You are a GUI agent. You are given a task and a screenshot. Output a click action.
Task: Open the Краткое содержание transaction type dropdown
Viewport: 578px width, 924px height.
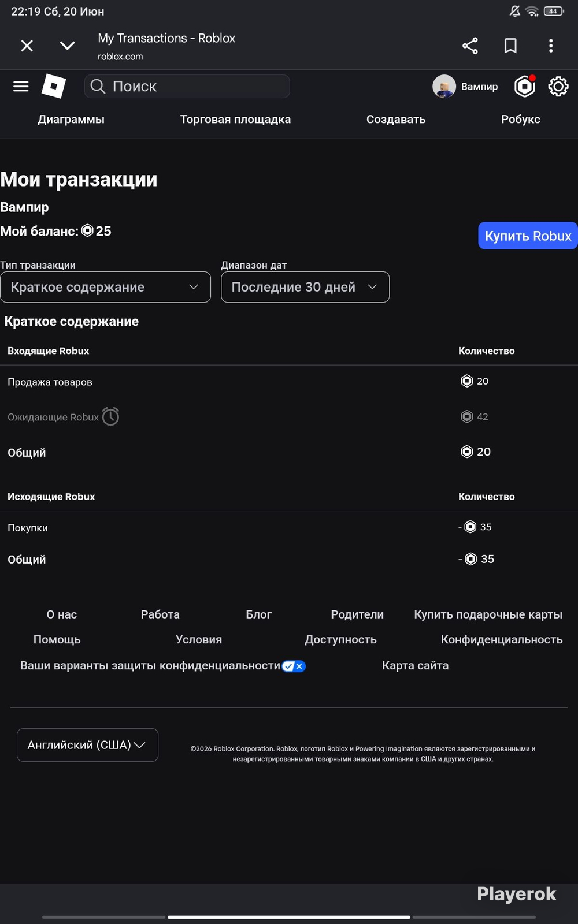(105, 287)
